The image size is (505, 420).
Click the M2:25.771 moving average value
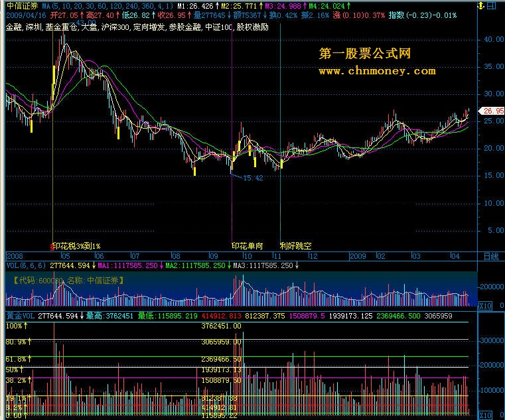click(x=242, y=6)
